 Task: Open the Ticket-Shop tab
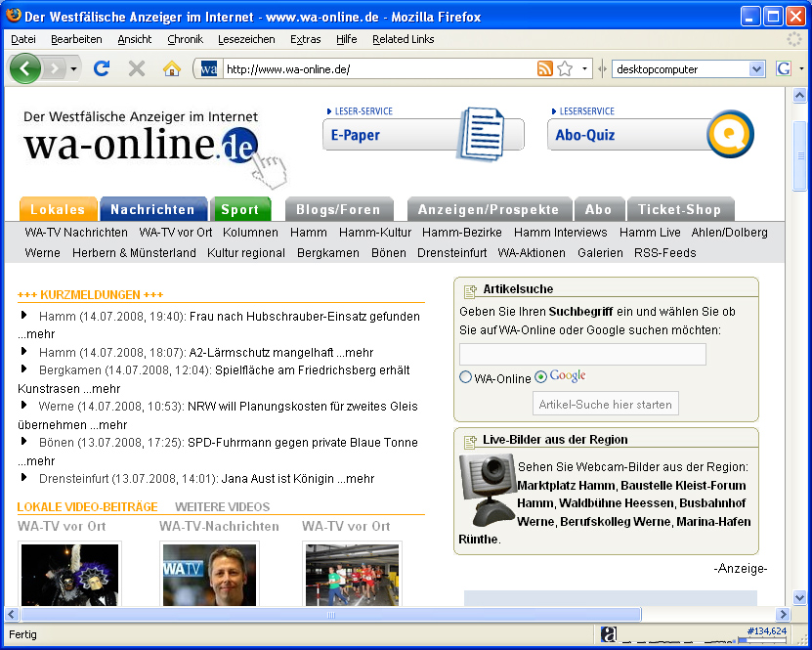click(680, 209)
